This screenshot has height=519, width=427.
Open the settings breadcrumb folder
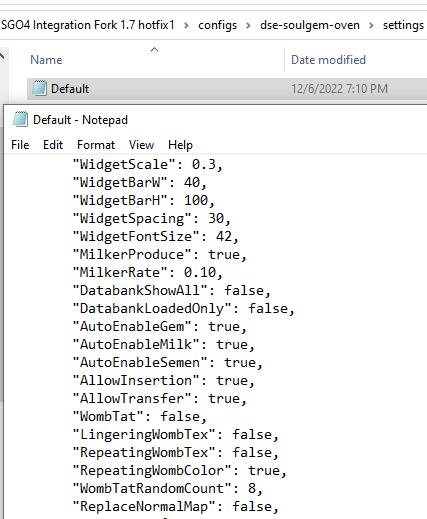tap(403, 25)
